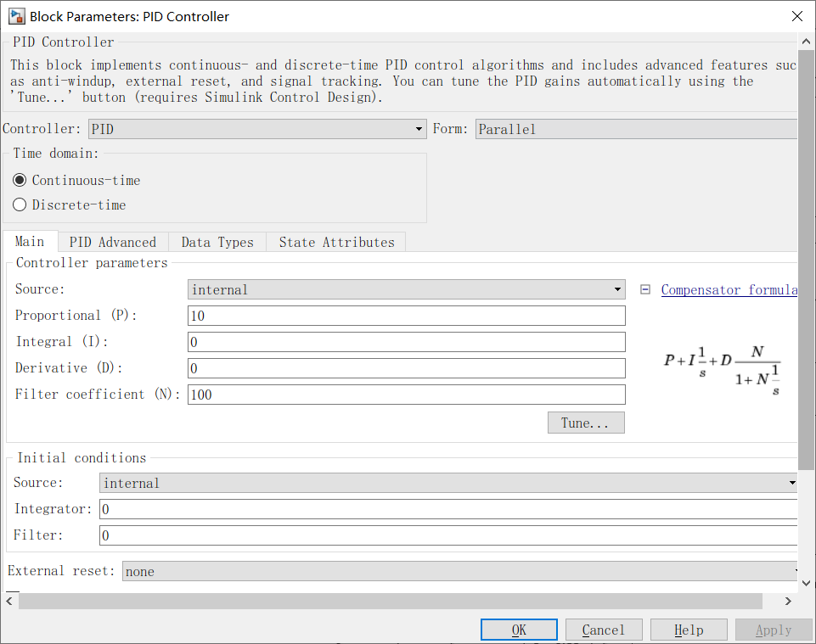This screenshot has width=816, height=644.
Task: Switch to the State Attributes tab
Action: coord(337,243)
